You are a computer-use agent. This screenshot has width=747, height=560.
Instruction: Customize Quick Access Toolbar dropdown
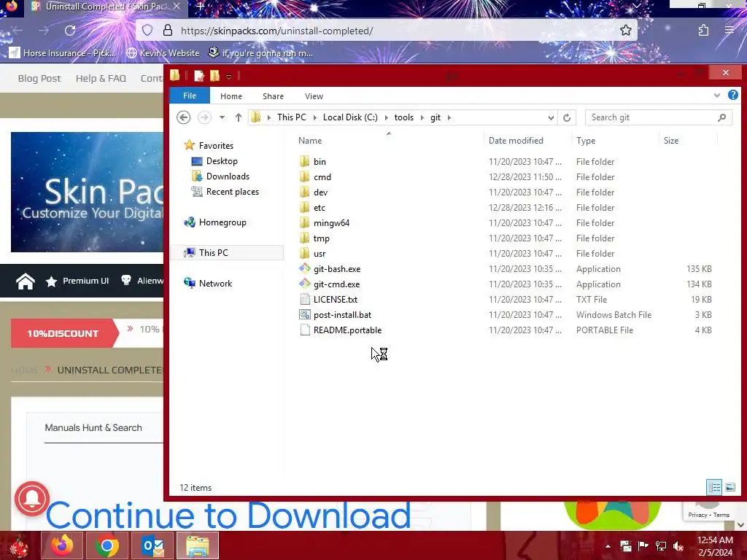coord(228,76)
